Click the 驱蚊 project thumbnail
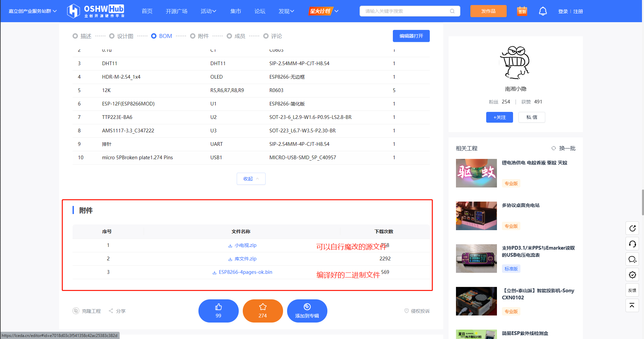 pyautogui.click(x=476, y=173)
